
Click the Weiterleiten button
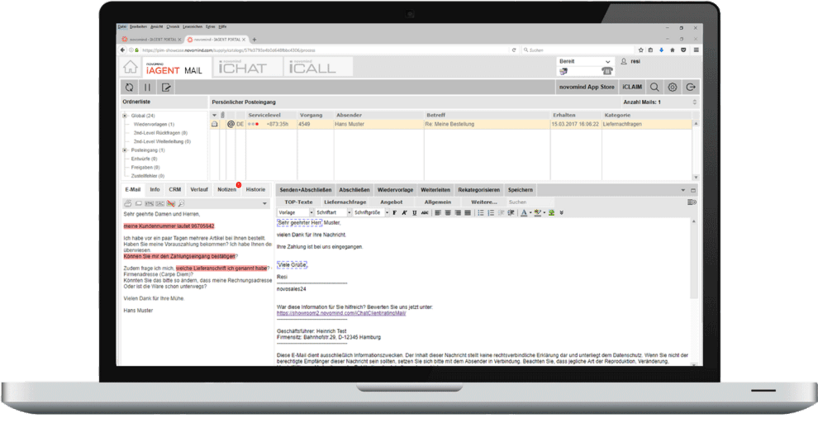coord(435,190)
